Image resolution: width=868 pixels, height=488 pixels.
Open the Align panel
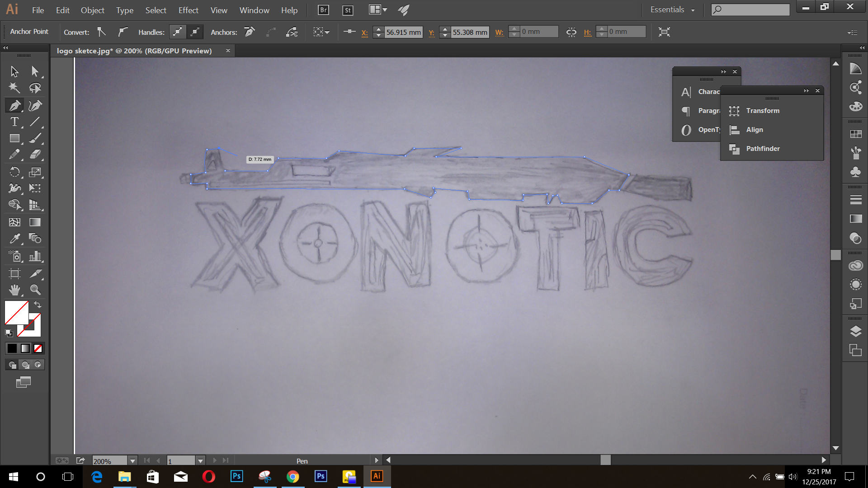pos(755,130)
